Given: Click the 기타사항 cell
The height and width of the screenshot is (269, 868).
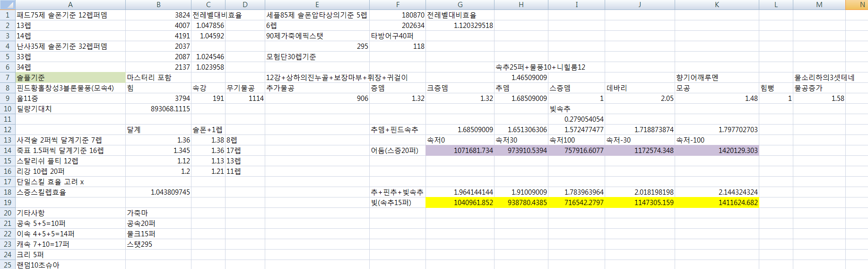Looking at the screenshot, I should pyautogui.click(x=70, y=213).
